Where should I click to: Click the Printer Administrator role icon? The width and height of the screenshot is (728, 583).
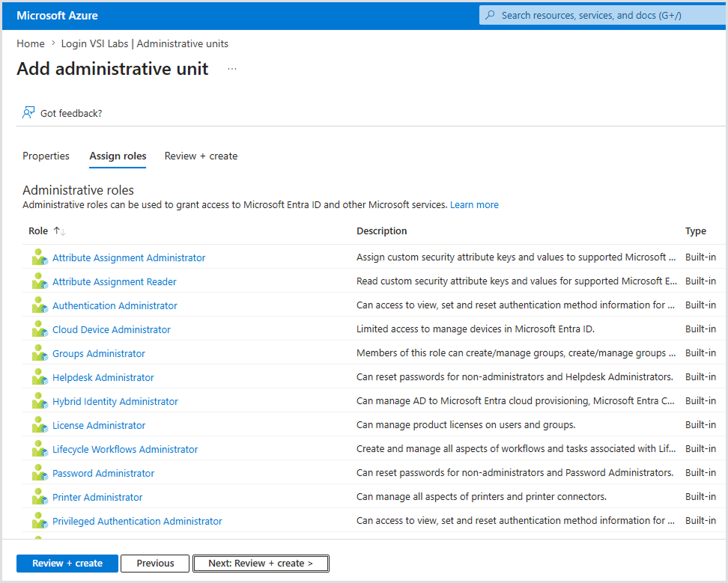tap(40, 497)
